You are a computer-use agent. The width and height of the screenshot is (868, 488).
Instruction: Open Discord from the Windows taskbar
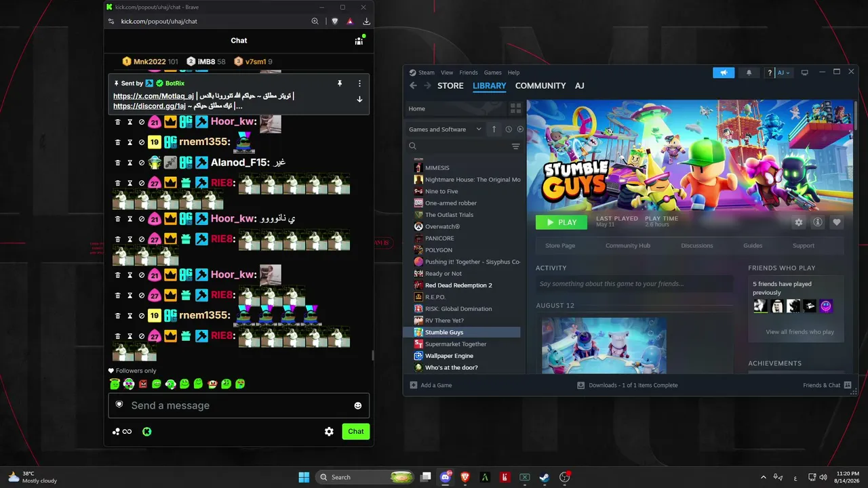pos(446,477)
